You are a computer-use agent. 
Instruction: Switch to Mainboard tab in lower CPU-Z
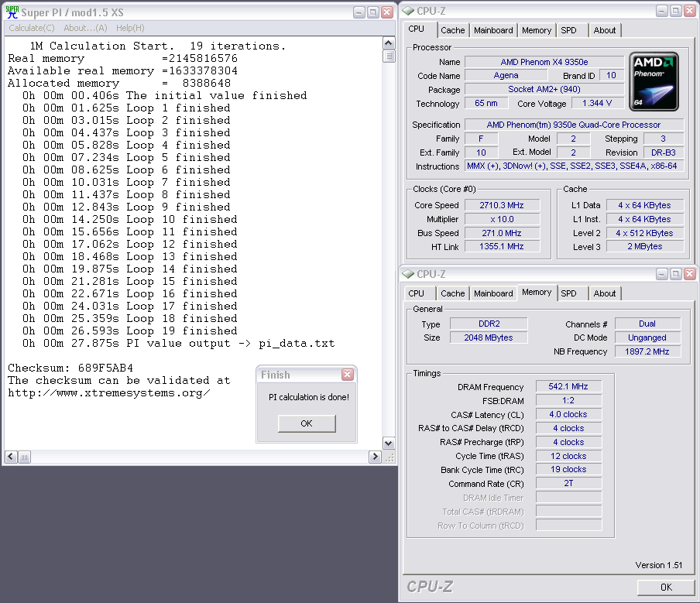tap(493, 293)
